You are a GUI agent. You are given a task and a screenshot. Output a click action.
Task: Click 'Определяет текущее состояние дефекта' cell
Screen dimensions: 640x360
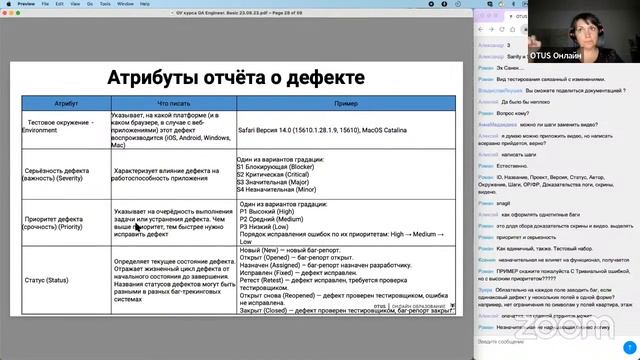point(175,280)
